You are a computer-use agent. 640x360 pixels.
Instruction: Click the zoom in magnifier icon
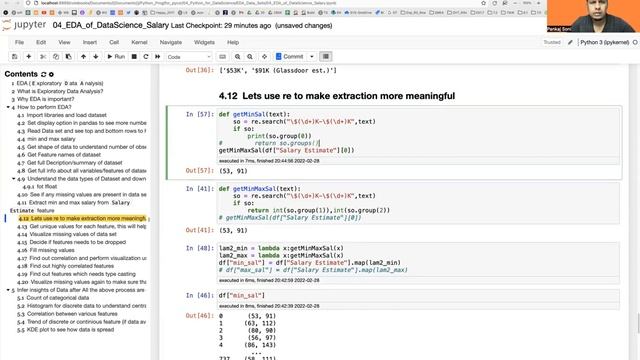click(x=238, y=57)
